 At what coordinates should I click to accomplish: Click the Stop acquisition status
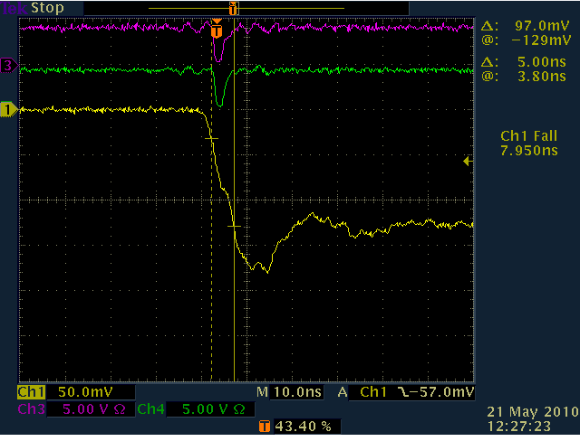pos(47,8)
